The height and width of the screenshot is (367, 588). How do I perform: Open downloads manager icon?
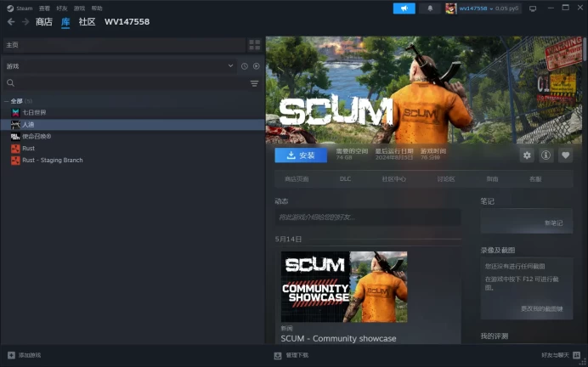[x=278, y=355]
